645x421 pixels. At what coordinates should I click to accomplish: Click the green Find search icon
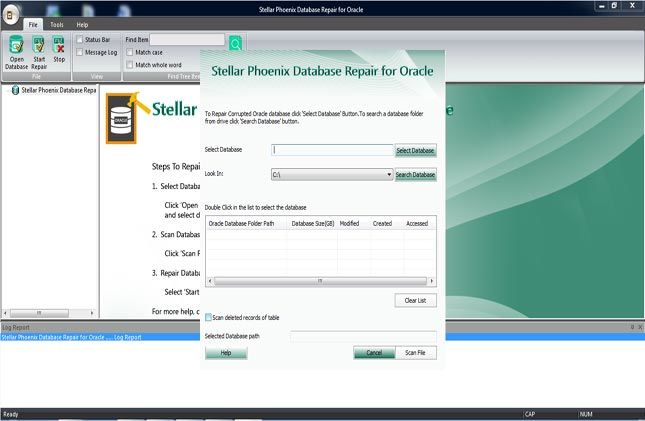[235, 43]
